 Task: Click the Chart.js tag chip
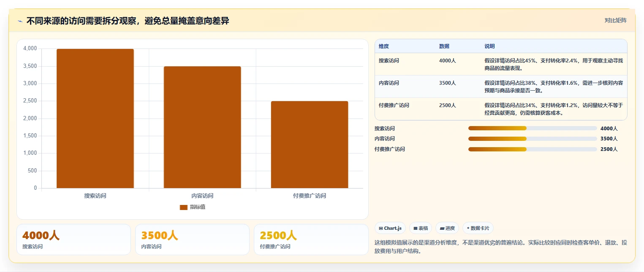(x=390, y=228)
